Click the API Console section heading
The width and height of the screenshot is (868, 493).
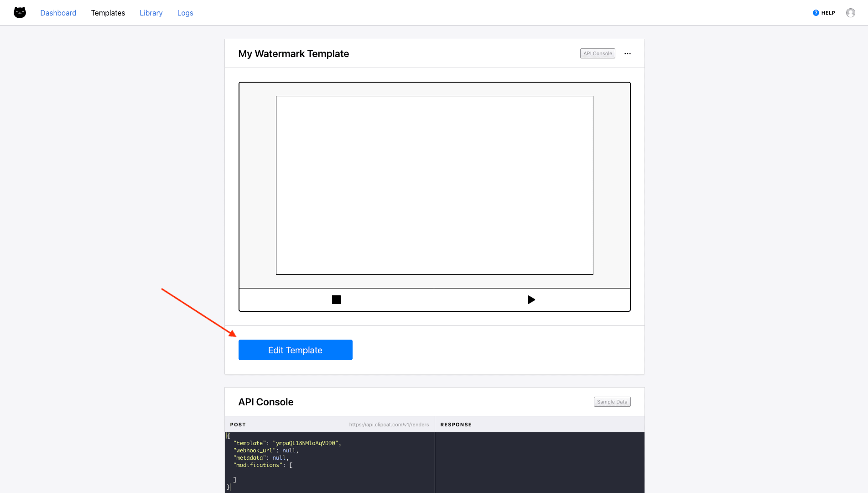[266, 402]
